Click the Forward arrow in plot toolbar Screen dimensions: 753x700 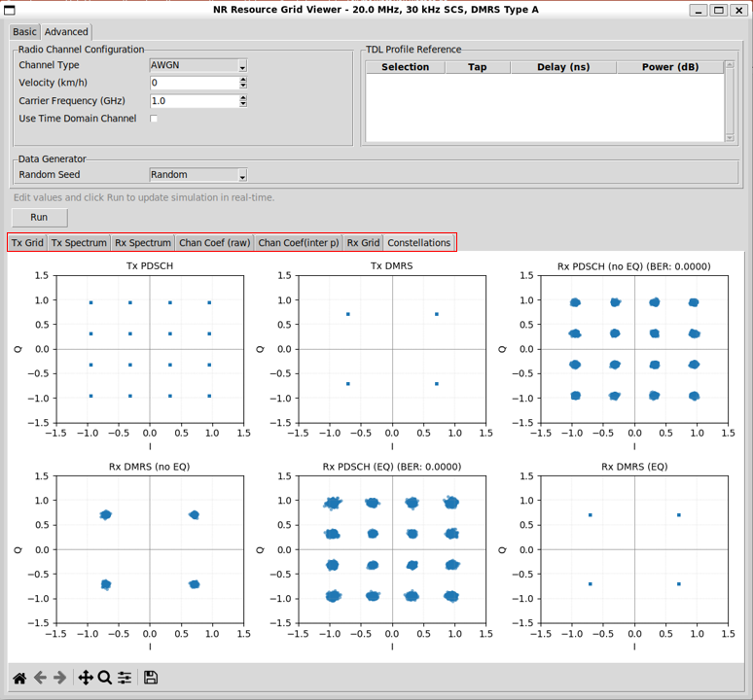[59, 678]
